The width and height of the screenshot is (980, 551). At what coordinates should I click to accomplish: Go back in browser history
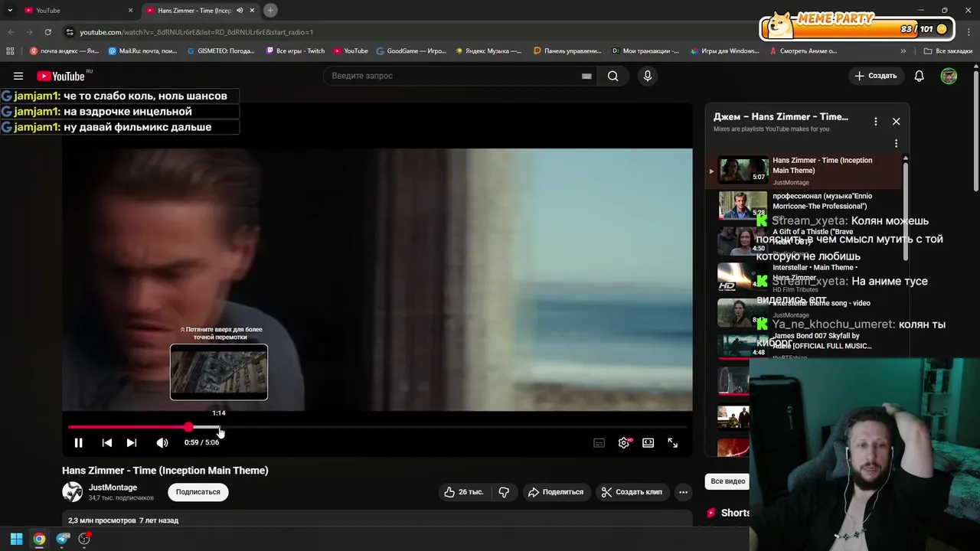(x=11, y=32)
